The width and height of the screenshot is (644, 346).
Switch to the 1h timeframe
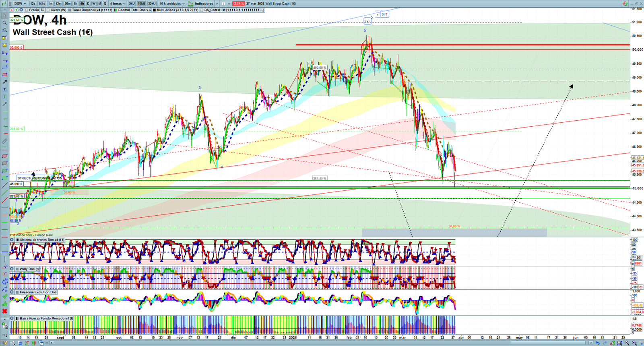point(75,4)
